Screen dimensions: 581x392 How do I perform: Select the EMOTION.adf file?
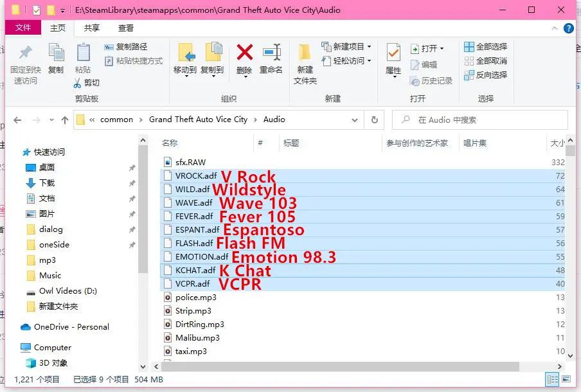click(x=202, y=257)
